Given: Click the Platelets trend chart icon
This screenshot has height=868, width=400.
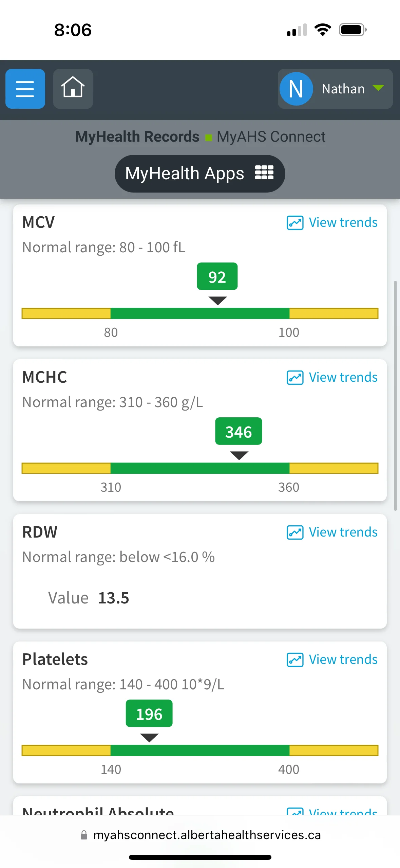Looking at the screenshot, I should [x=295, y=660].
